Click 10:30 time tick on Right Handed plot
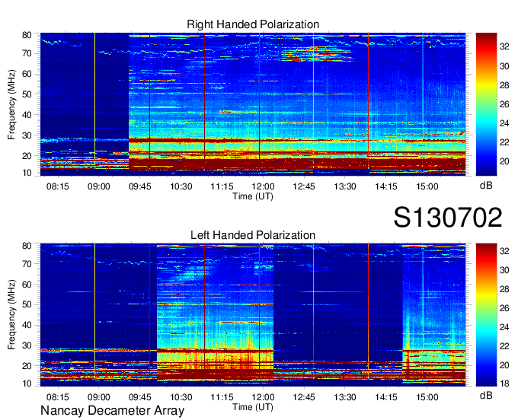 point(181,186)
